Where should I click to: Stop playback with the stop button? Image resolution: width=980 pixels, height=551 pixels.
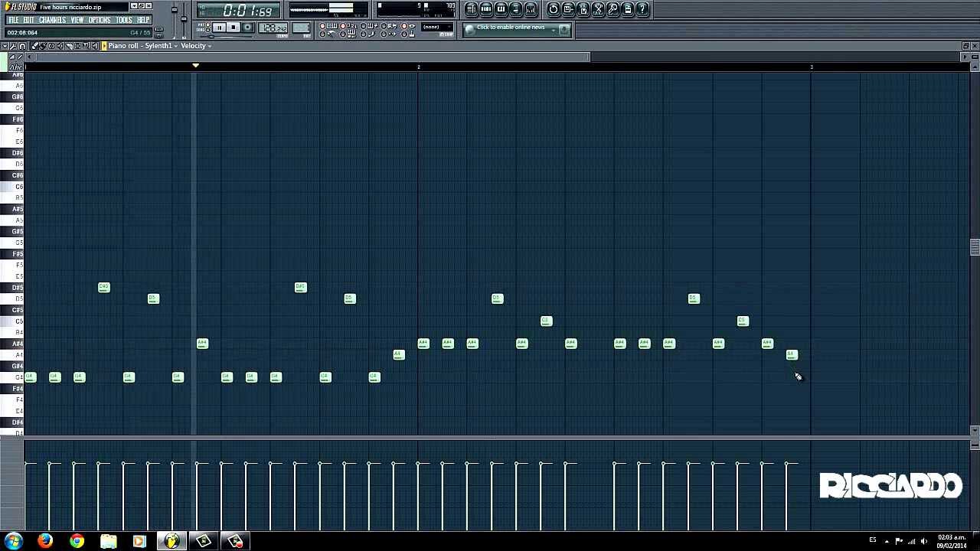click(x=233, y=28)
